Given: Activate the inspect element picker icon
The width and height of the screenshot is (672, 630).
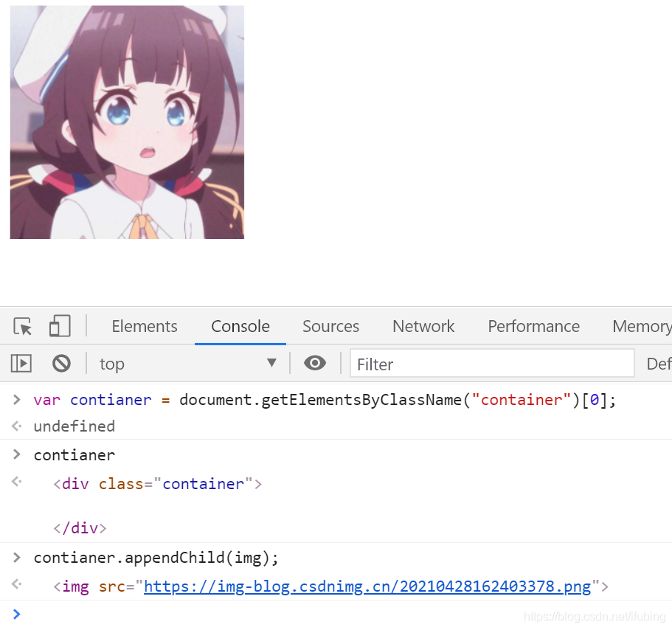Looking at the screenshot, I should tap(23, 326).
